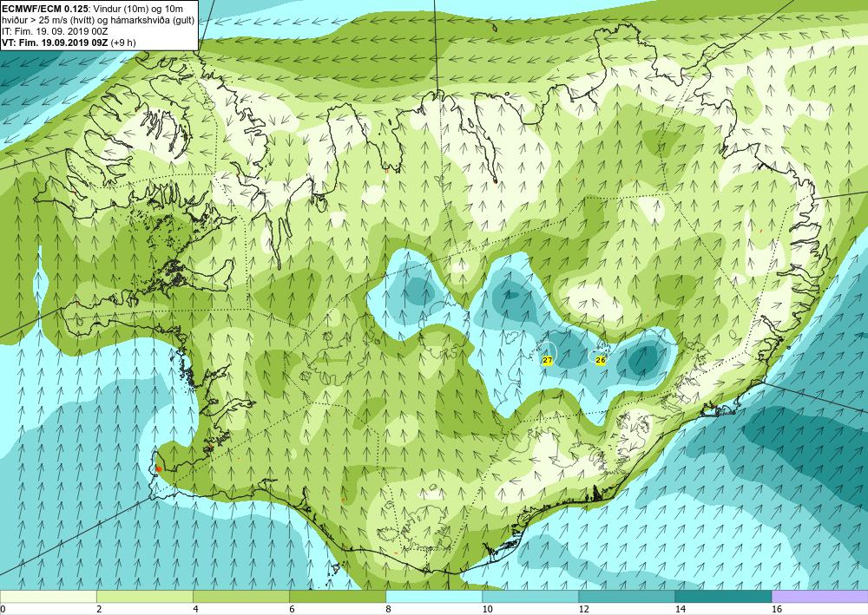The image size is (868, 615).
Task: Click the hviður > 25 m/s description line
Action: [x=98, y=20]
